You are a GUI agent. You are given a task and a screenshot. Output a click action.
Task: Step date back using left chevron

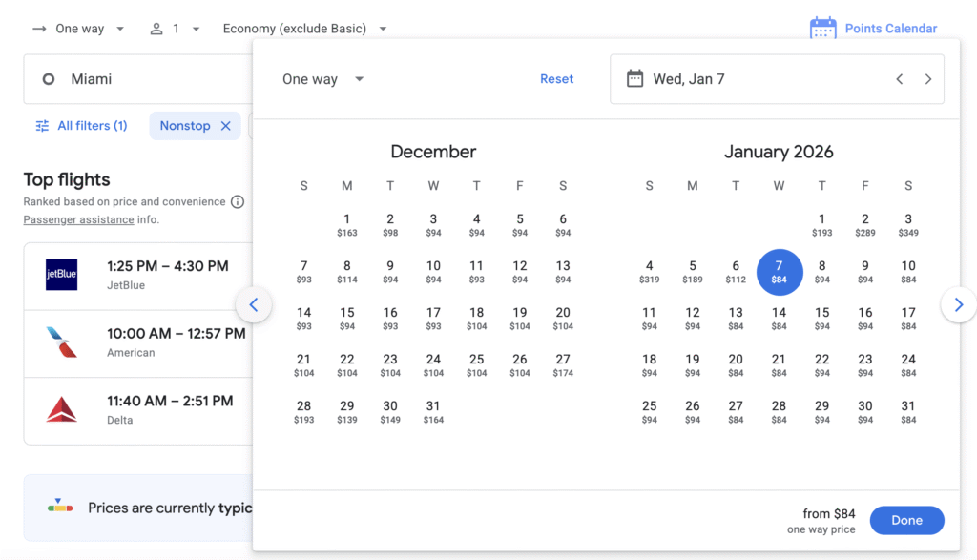point(899,79)
